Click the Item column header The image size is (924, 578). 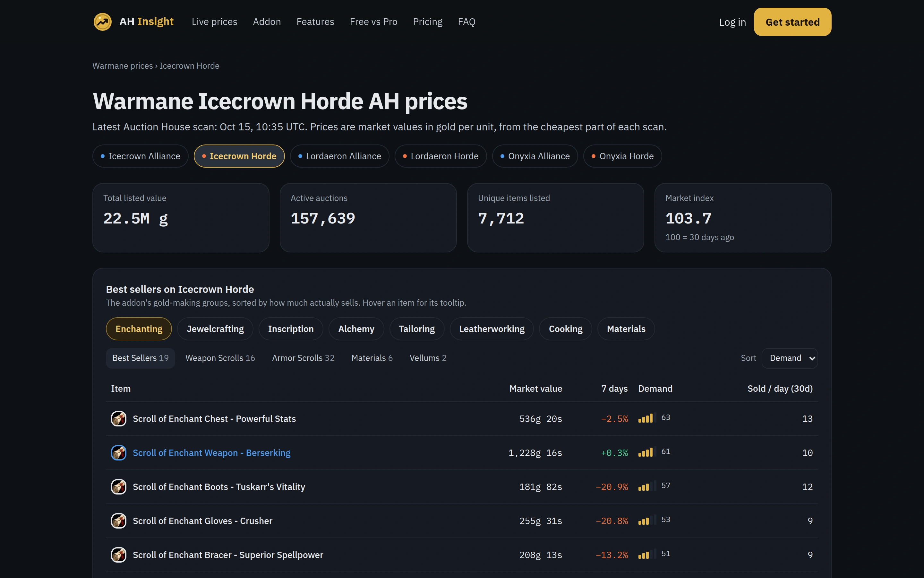tap(121, 389)
